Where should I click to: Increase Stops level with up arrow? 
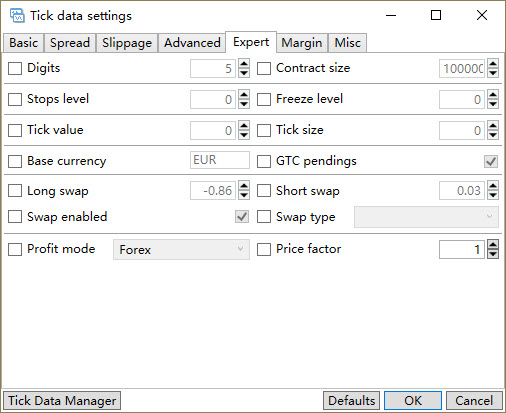click(244, 95)
